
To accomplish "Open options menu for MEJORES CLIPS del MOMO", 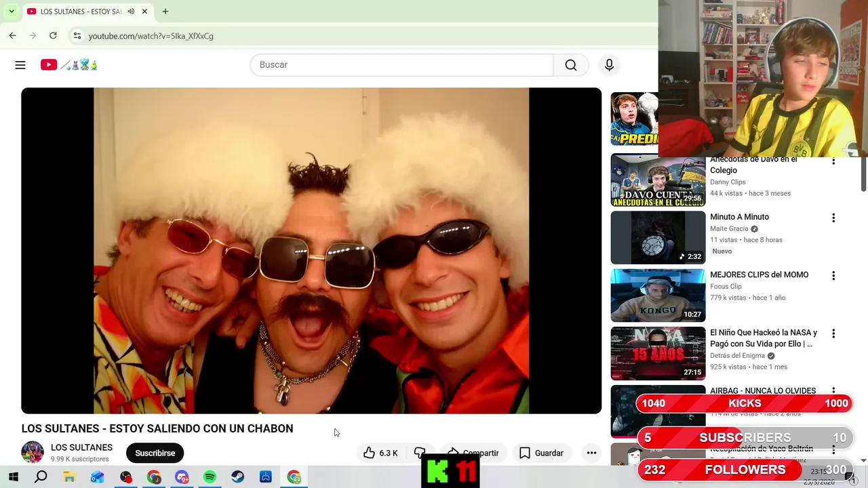I will (833, 276).
